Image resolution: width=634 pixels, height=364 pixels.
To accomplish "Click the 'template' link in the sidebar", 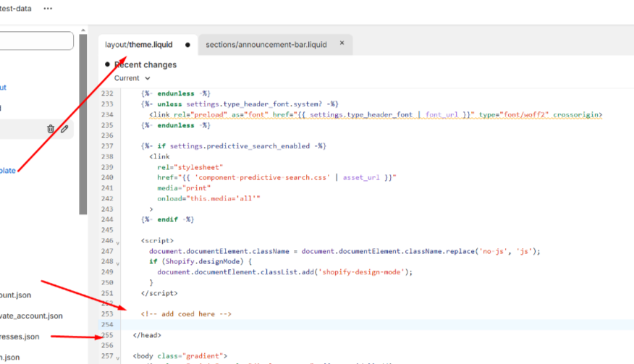I will coord(8,170).
